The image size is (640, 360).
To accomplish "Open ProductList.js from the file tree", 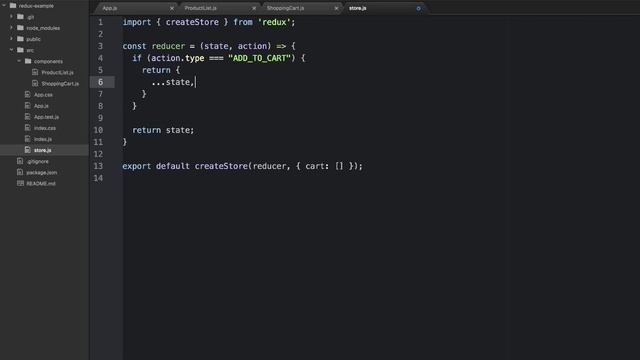I will tap(58, 72).
